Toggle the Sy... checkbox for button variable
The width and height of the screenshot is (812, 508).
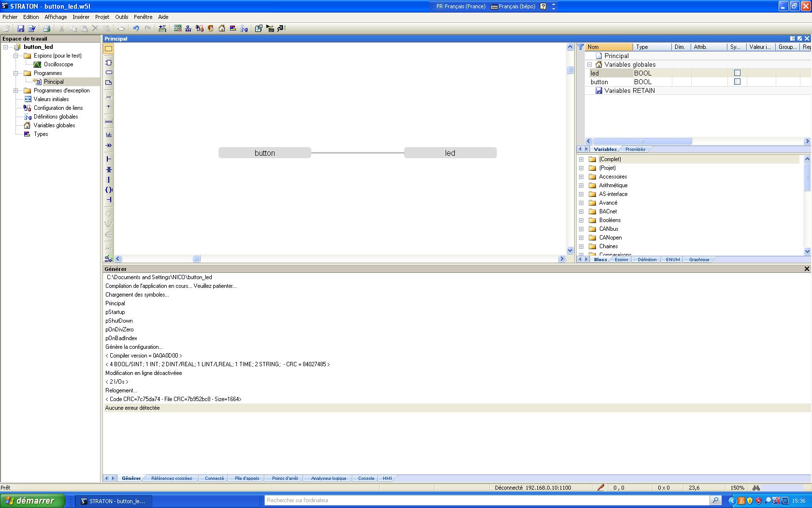737,82
